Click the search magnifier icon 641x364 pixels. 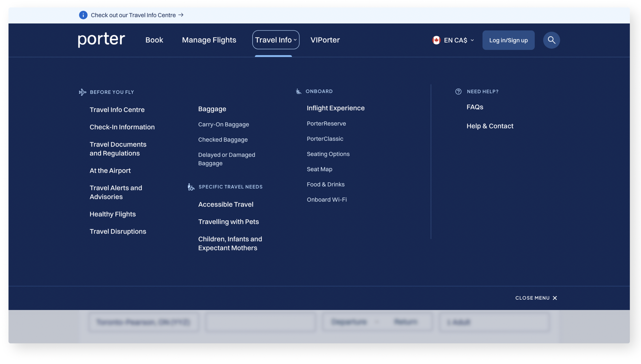(x=551, y=40)
